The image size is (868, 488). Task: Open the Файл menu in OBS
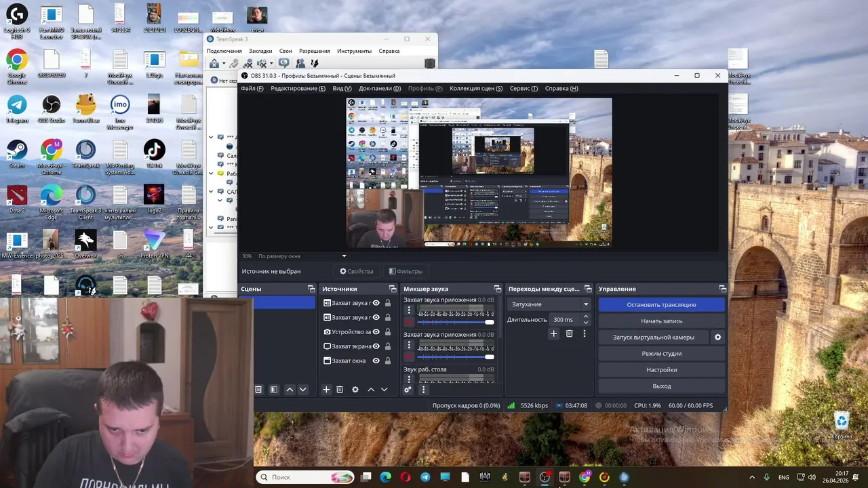click(x=252, y=88)
